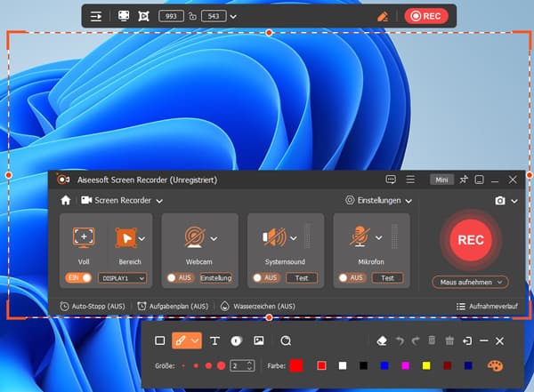
Task: Click the trash delete icon
Action: [x=432, y=340]
